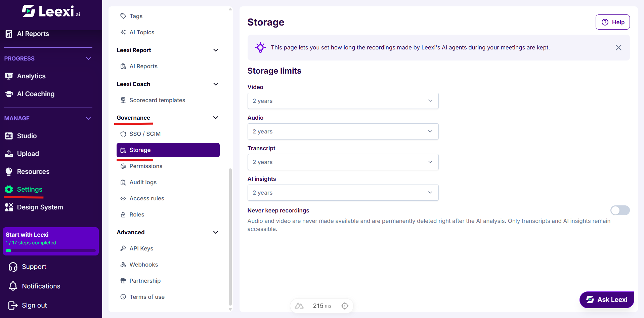Enable Never keep recordings toggle
This screenshot has width=644, height=318.
pyautogui.click(x=620, y=210)
